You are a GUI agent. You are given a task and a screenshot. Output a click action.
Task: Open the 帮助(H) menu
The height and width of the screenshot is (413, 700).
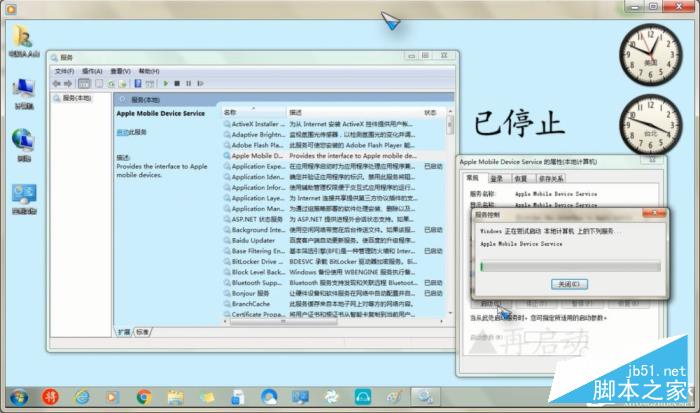(149, 71)
